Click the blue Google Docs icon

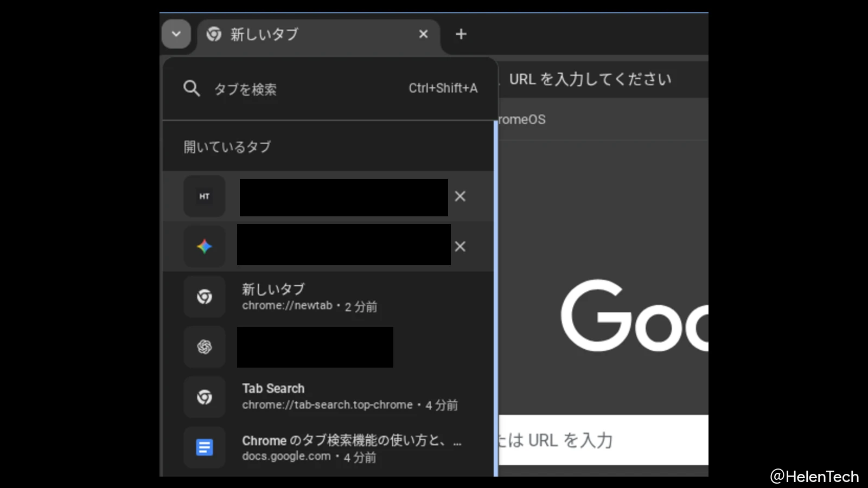pyautogui.click(x=204, y=448)
